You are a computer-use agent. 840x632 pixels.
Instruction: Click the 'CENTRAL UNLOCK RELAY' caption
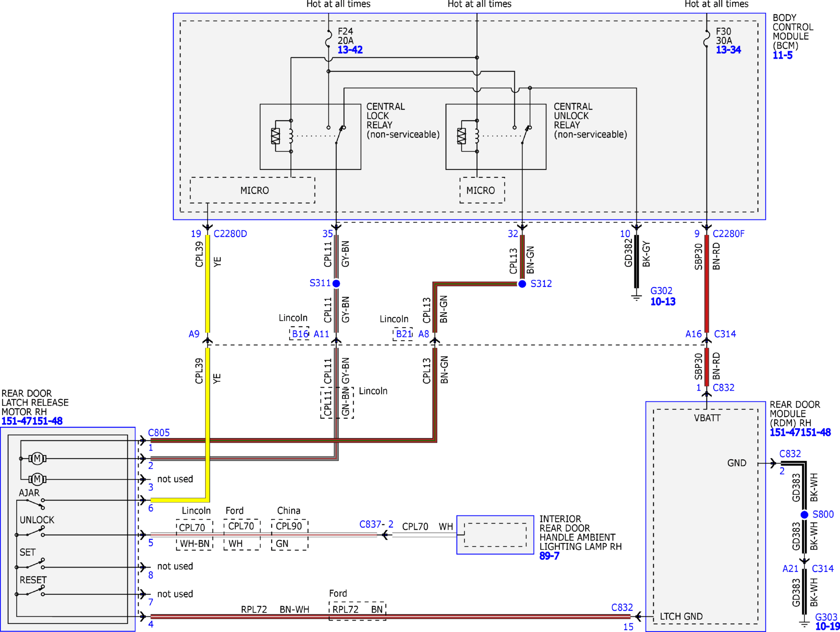573,116
